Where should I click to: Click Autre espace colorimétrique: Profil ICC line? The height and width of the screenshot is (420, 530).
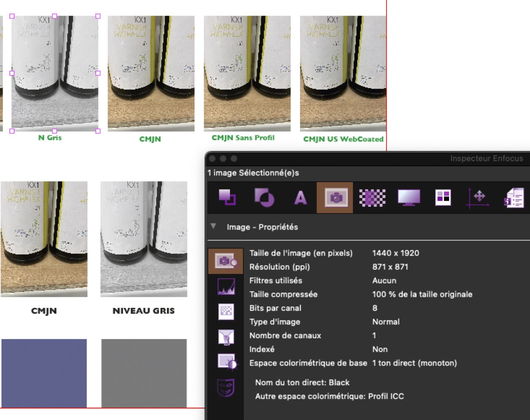point(330,396)
